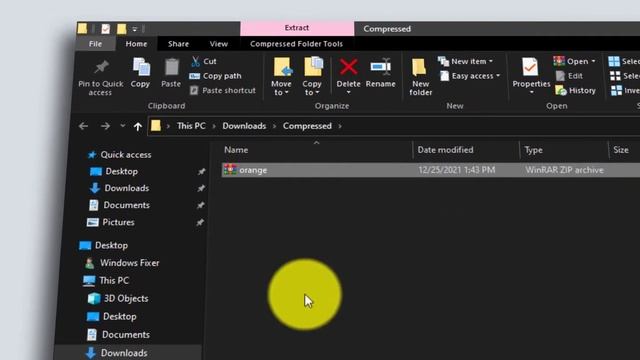Open the File menu tab
Image resolution: width=640 pixels, height=360 pixels.
pyautogui.click(x=96, y=44)
